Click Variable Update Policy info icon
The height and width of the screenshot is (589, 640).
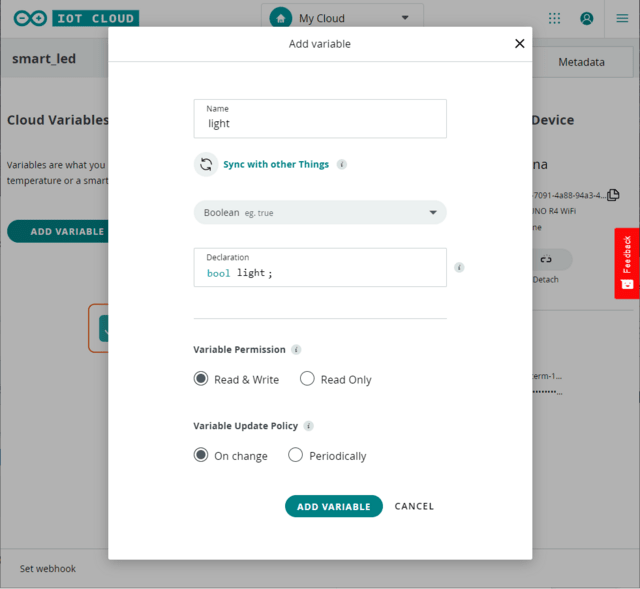point(308,426)
